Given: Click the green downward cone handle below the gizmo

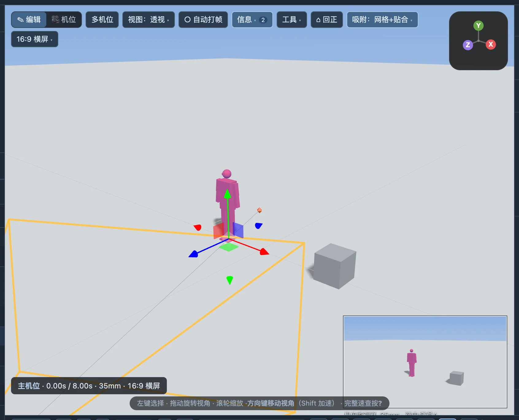Looking at the screenshot, I should 230,280.
